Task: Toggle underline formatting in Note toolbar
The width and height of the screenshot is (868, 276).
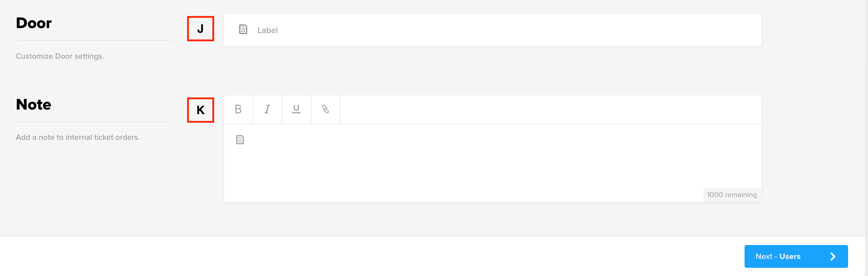Action: click(x=296, y=109)
